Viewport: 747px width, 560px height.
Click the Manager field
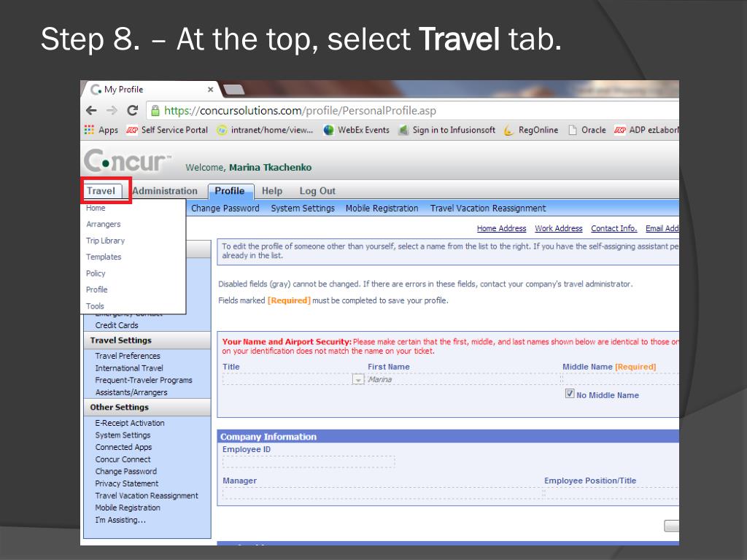[x=382, y=494]
